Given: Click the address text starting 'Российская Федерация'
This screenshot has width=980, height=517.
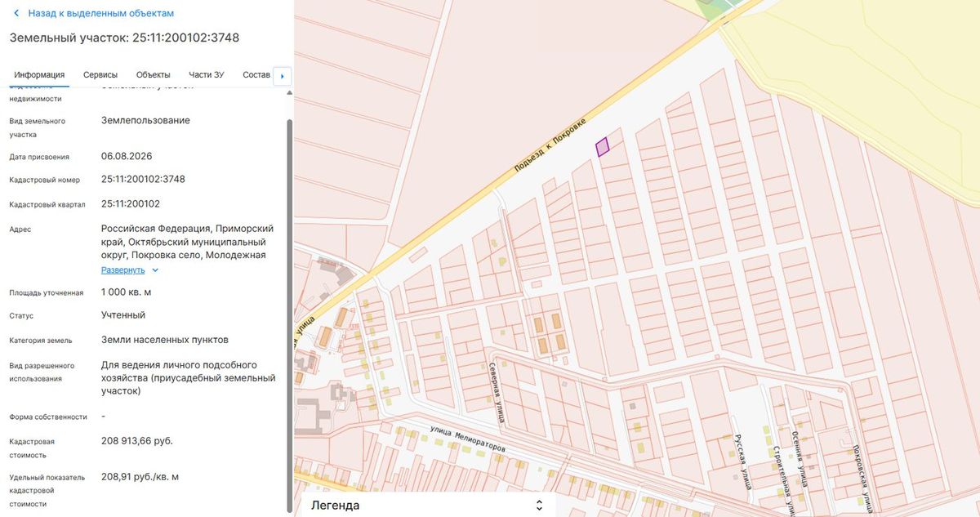Looking at the screenshot, I should pos(188,242).
